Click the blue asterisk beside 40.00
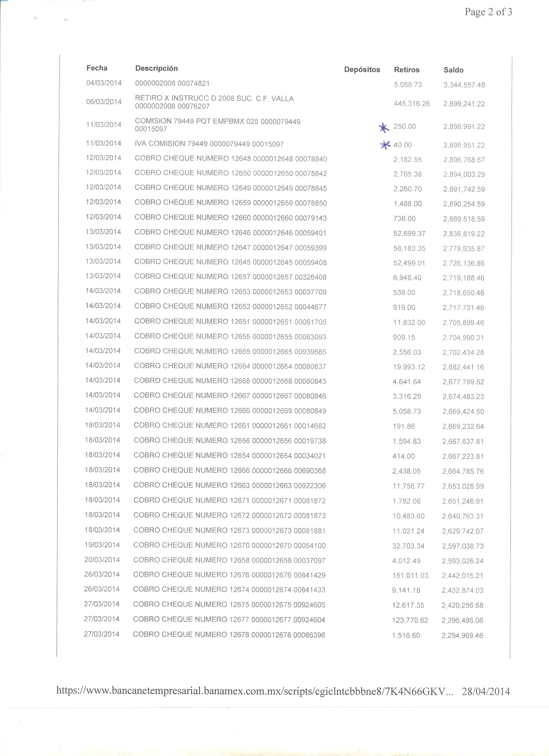This screenshot has width=549, height=756. [385, 145]
